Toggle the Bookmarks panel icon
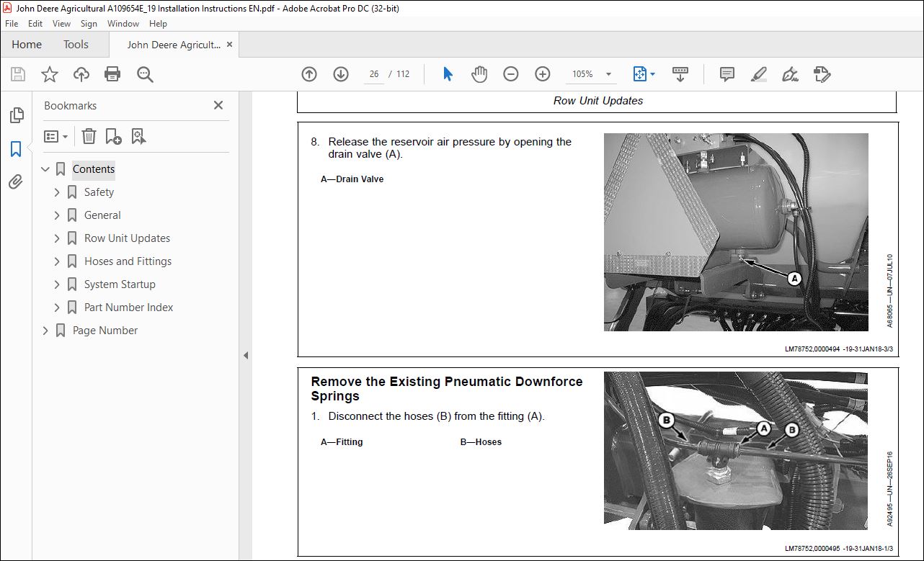The height and width of the screenshot is (561, 924). [16, 149]
